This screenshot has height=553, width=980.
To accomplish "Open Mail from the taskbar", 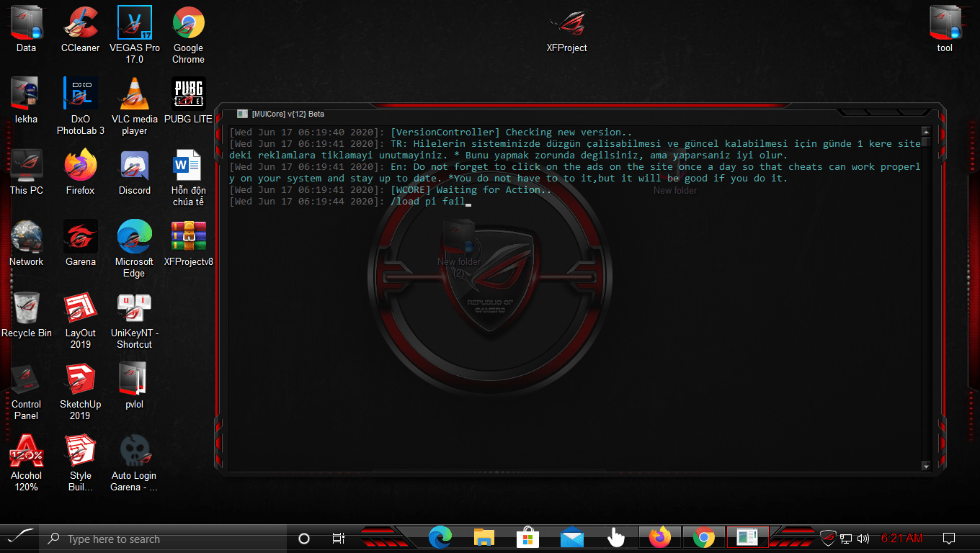I will pos(571,538).
